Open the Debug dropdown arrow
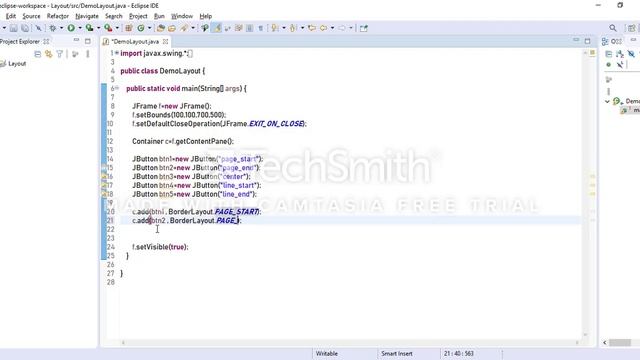640x360 pixels. (61, 28)
